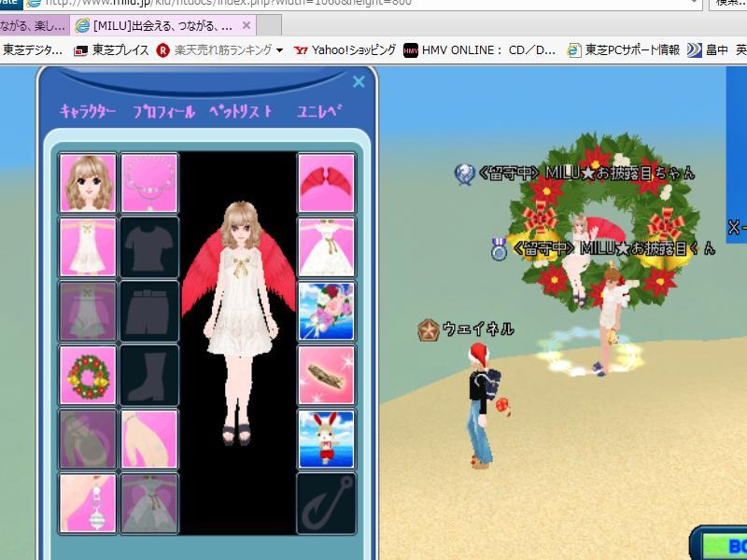Viewport: 747px width, 560px height.
Task: Switch to the partly hidden first browser tab
Action: [35, 25]
